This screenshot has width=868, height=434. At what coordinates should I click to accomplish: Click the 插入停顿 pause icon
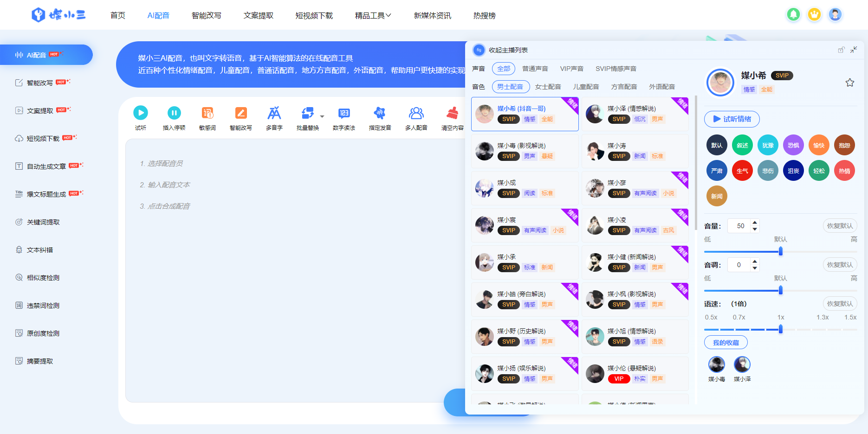tap(174, 113)
